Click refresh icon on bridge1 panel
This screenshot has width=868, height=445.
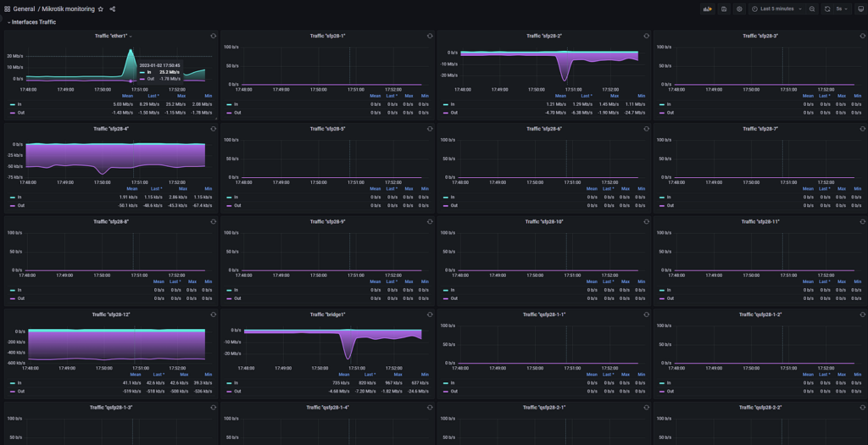click(x=430, y=315)
